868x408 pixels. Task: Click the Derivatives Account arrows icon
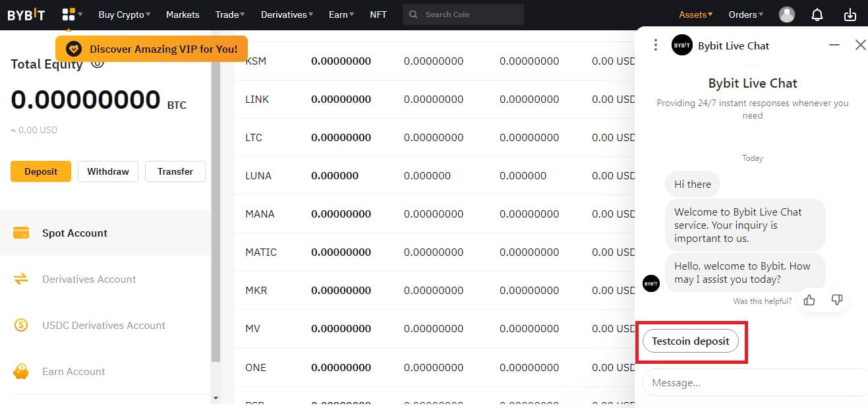coord(21,279)
